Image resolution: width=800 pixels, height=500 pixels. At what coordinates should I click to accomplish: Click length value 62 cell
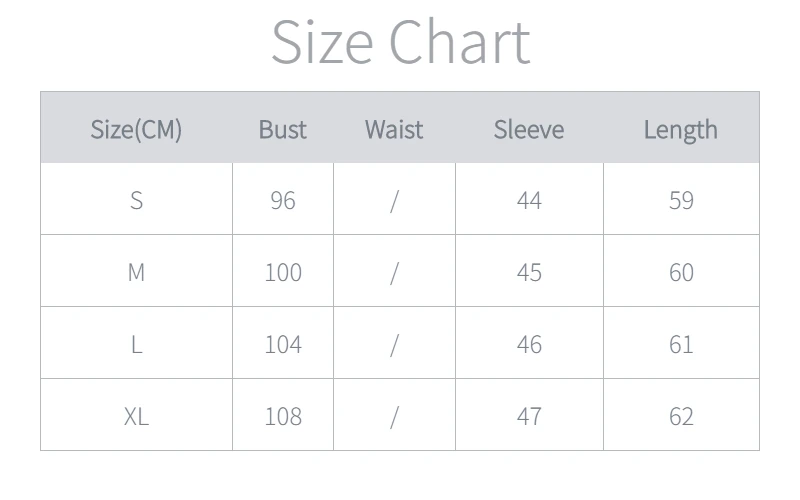point(681,416)
